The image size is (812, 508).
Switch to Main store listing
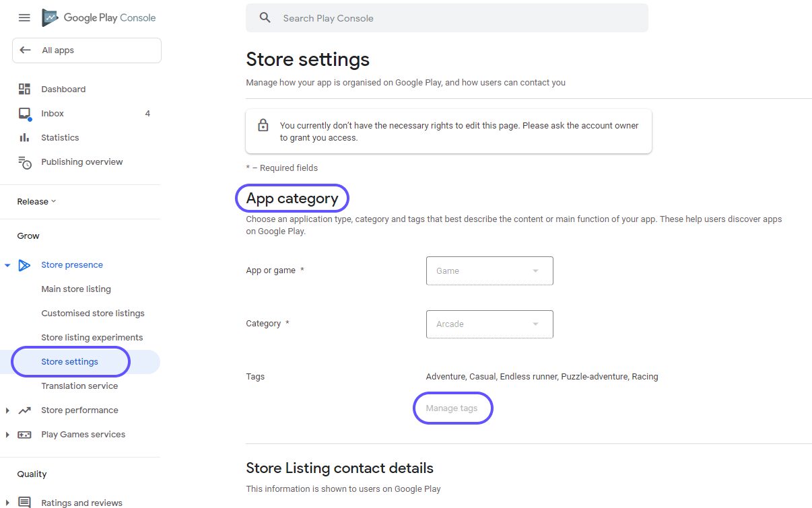click(76, 289)
